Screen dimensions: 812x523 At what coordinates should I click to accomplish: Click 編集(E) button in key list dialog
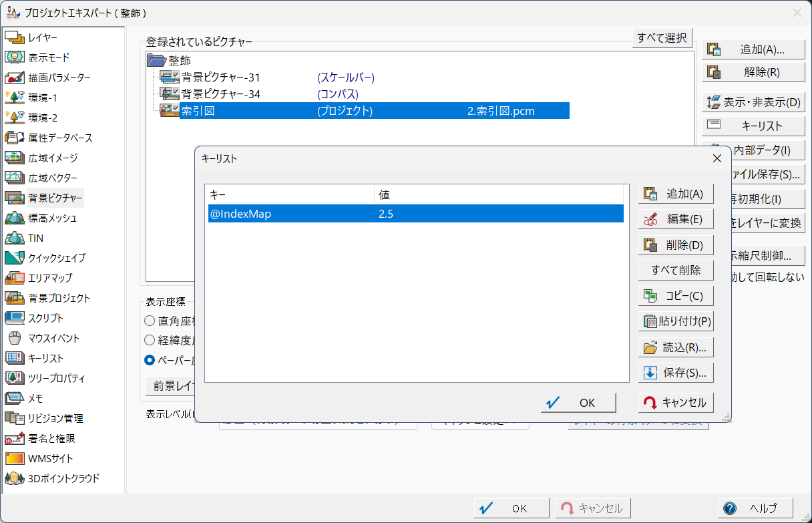[675, 219]
